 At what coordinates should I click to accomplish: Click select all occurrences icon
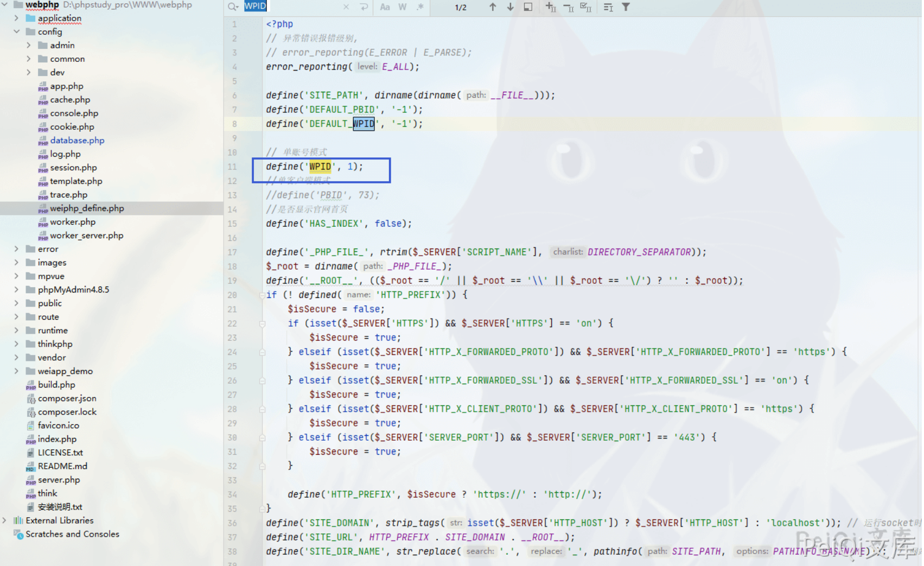(585, 7)
